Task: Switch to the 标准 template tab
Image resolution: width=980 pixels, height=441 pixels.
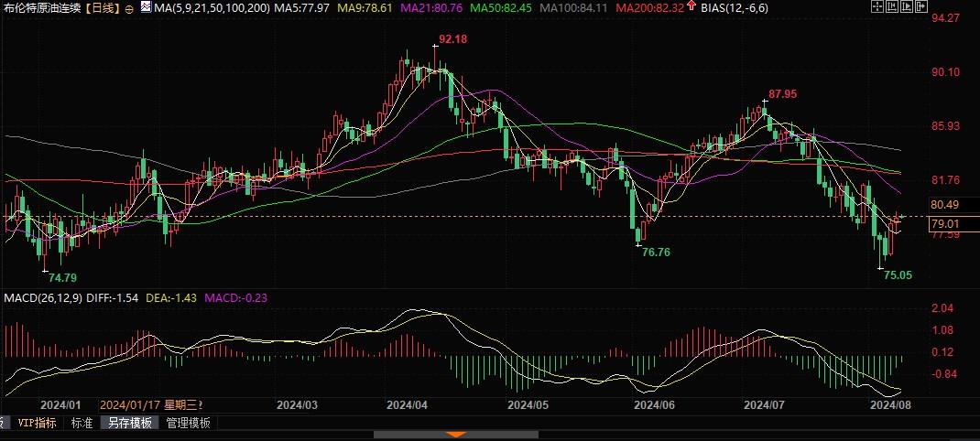Action: (x=82, y=423)
